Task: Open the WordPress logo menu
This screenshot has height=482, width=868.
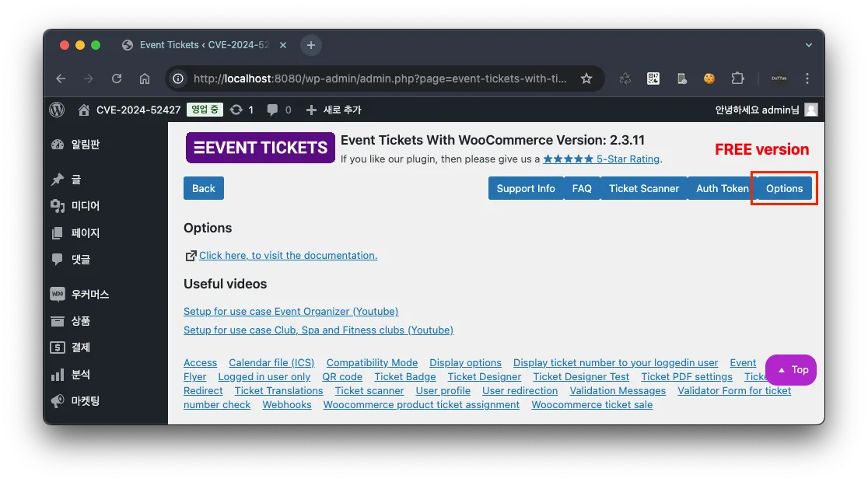Action: click(x=57, y=110)
